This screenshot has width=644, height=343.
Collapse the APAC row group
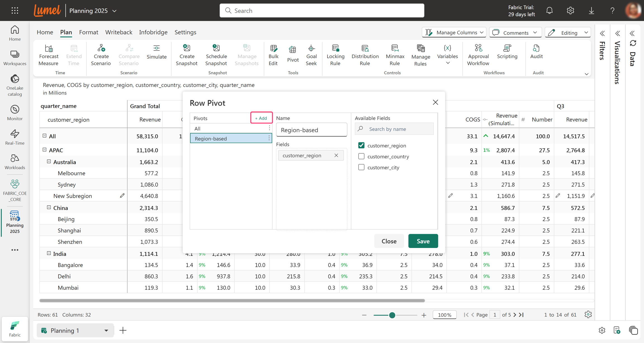pos(44,150)
